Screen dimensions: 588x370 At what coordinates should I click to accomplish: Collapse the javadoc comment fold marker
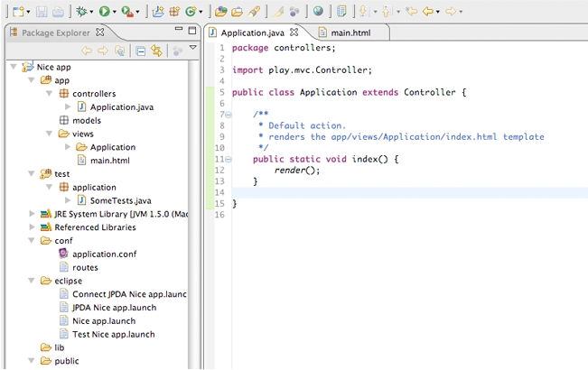(x=228, y=115)
